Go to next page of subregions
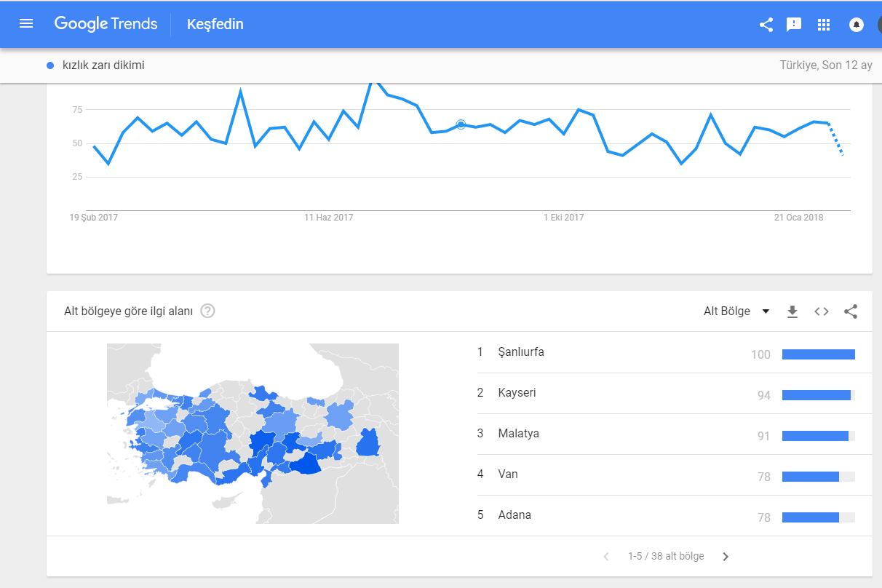The height and width of the screenshot is (588, 882). point(726,557)
